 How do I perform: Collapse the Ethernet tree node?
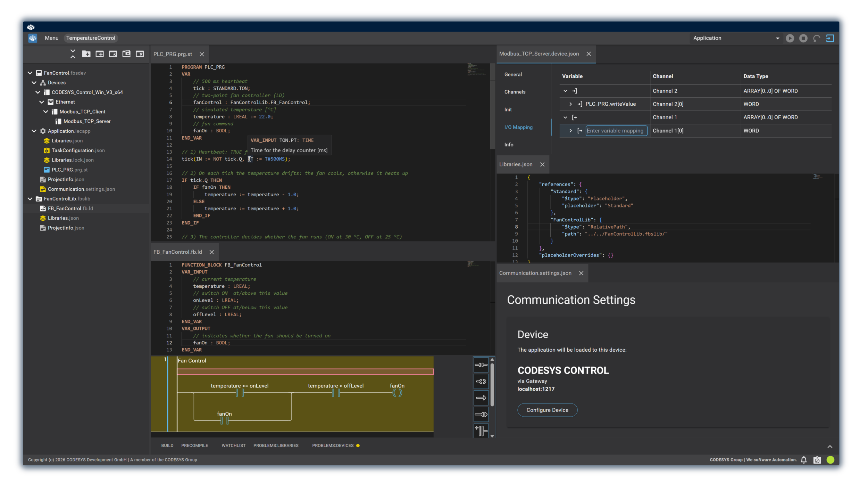[x=42, y=102]
